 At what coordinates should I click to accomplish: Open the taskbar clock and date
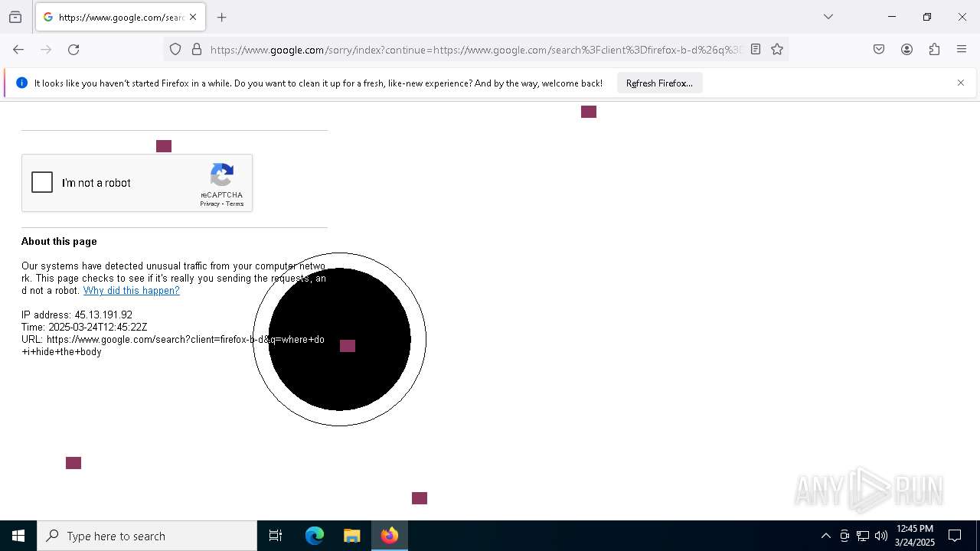point(915,536)
